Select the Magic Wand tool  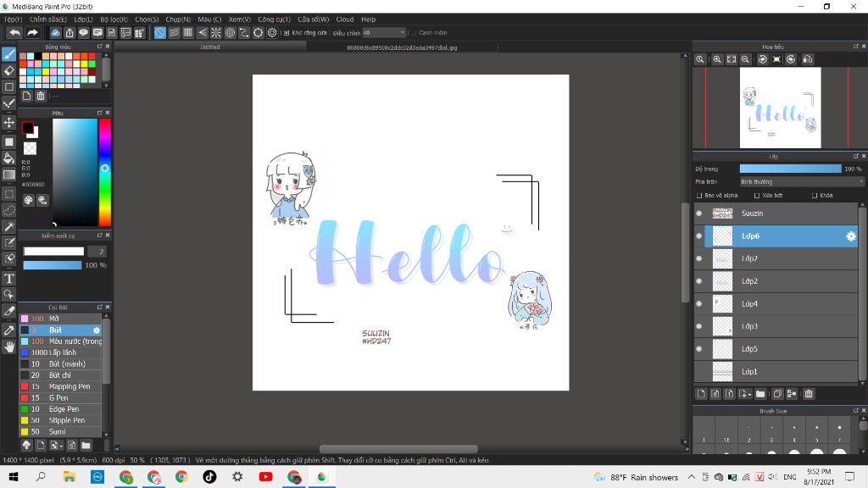coord(8,226)
